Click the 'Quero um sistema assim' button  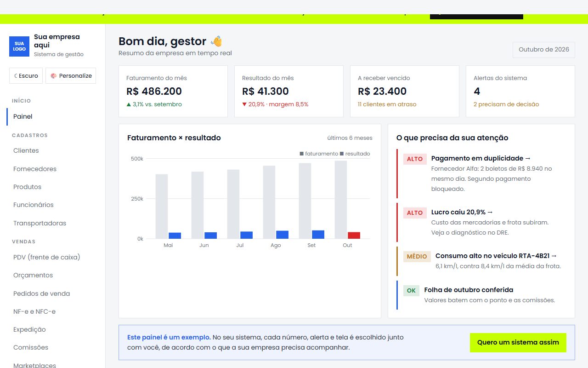518,343
